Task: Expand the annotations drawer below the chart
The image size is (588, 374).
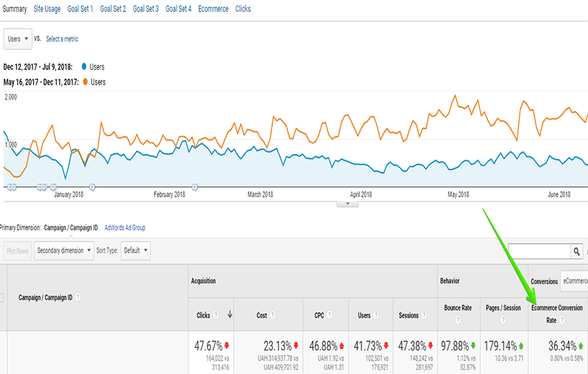Action: pyautogui.click(x=347, y=204)
